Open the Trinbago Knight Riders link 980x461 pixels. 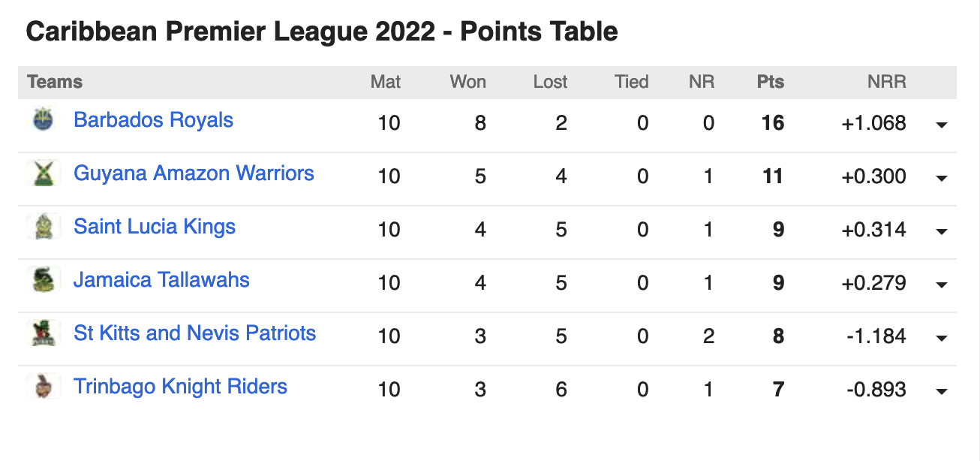(x=180, y=387)
